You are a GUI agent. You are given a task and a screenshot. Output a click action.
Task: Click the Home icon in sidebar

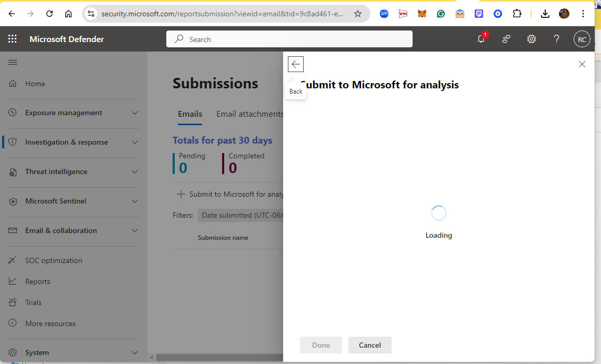(13, 84)
